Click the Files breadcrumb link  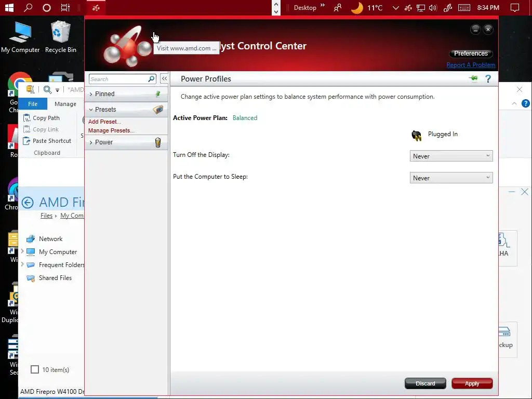pos(46,216)
